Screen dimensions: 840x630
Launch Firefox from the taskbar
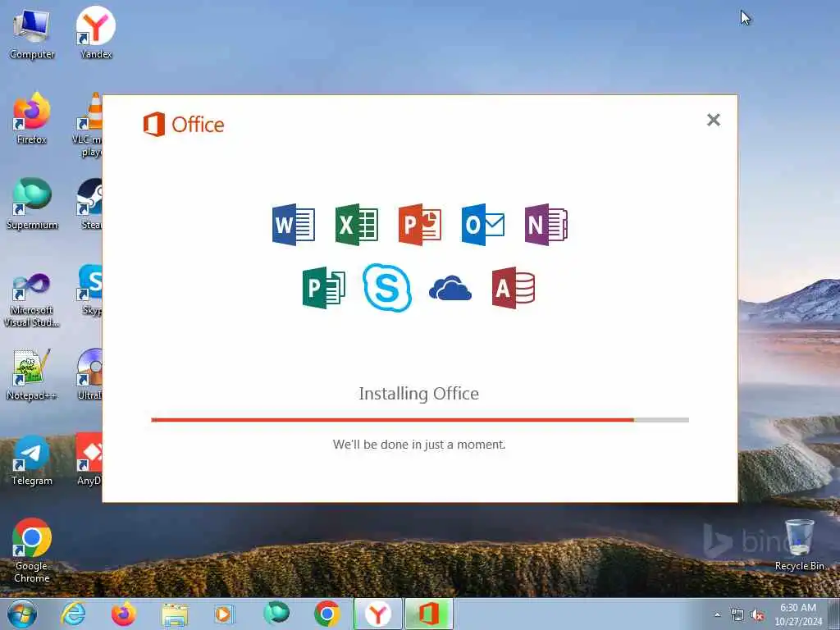pyautogui.click(x=123, y=614)
